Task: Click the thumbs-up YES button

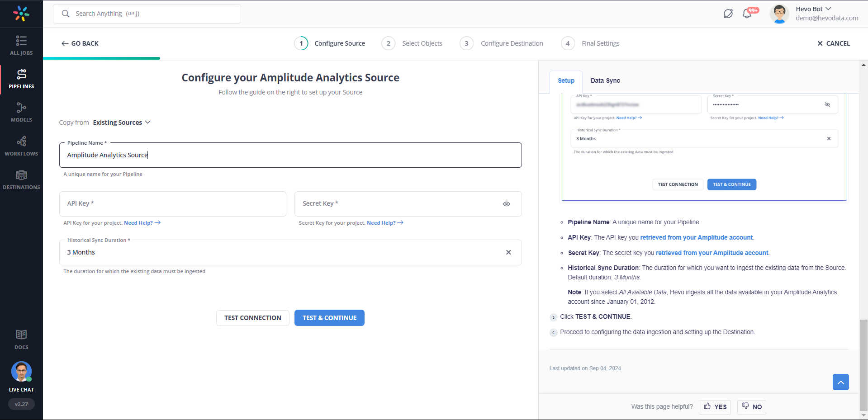Action: [x=715, y=407]
